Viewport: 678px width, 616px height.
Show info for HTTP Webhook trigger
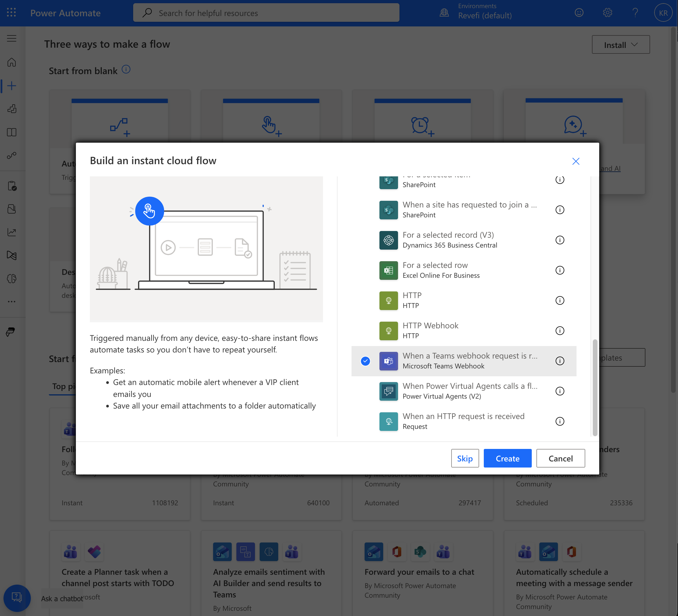pyautogui.click(x=560, y=331)
